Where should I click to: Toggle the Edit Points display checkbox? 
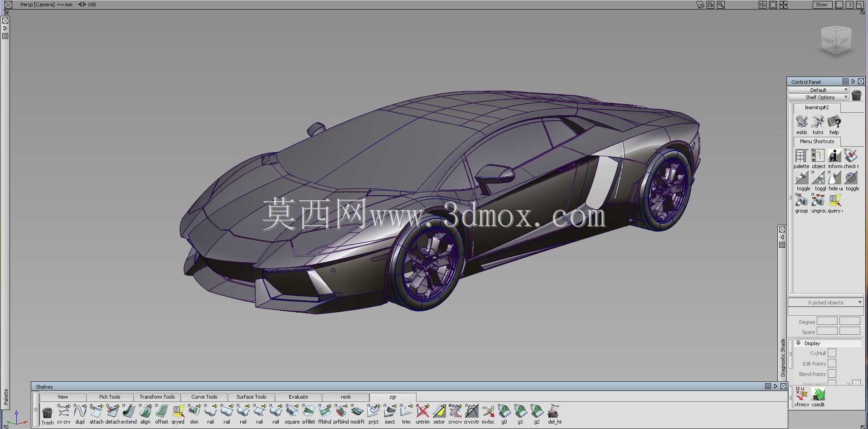[x=832, y=363]
